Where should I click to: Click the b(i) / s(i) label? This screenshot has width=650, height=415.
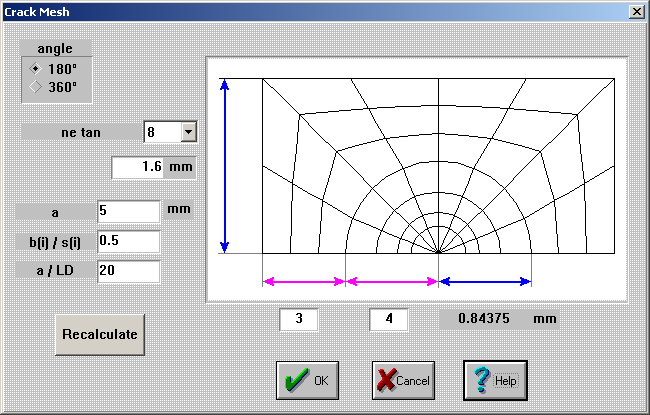pos(55,242)
